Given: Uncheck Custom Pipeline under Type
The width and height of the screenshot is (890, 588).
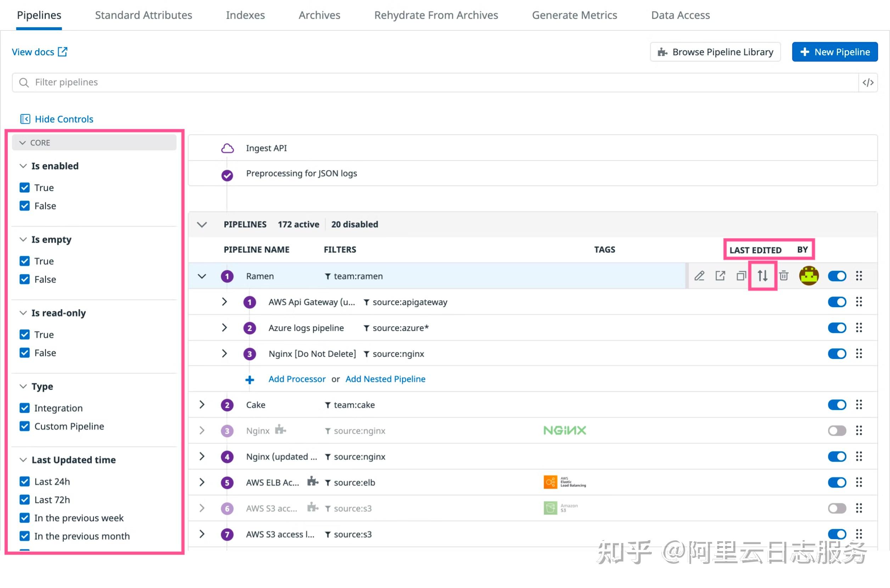Looking at the screenshot, I should click(x=25, y=426).
